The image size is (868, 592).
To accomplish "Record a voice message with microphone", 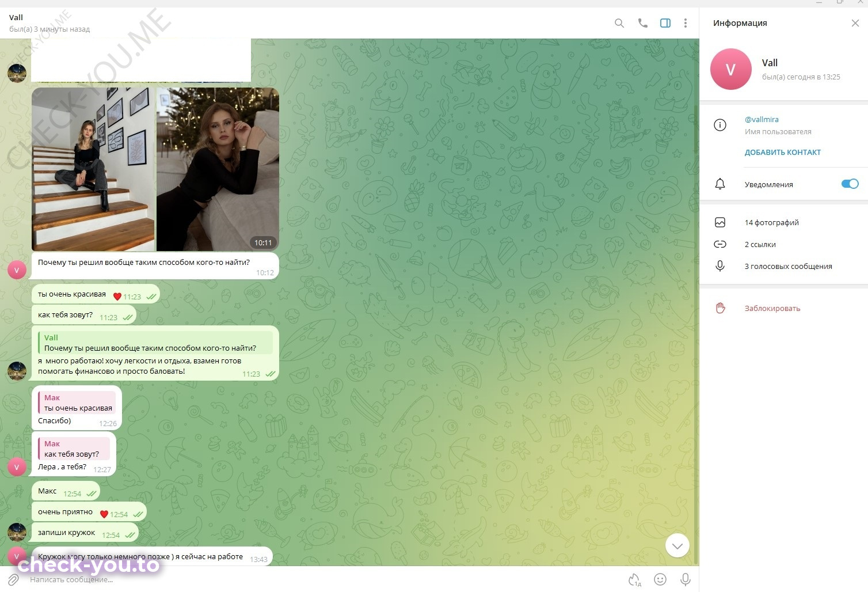I will point(685,579).
